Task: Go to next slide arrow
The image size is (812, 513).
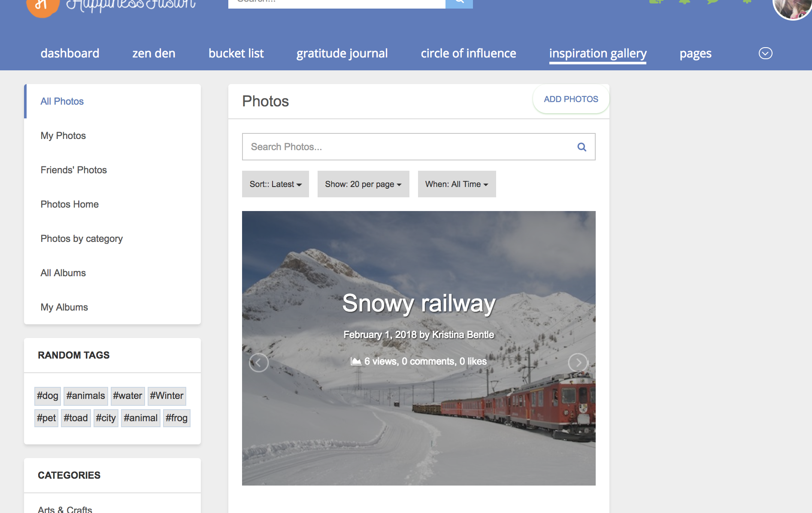Action: pos(578,362)
